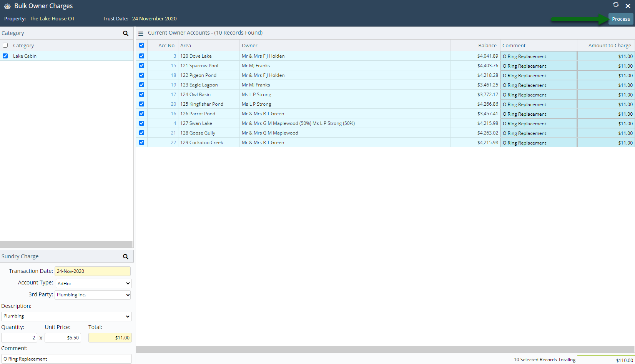This screenshot has height=364, width=635.
Task: Click the Quantity input field
Action: [x=19, y=337]
